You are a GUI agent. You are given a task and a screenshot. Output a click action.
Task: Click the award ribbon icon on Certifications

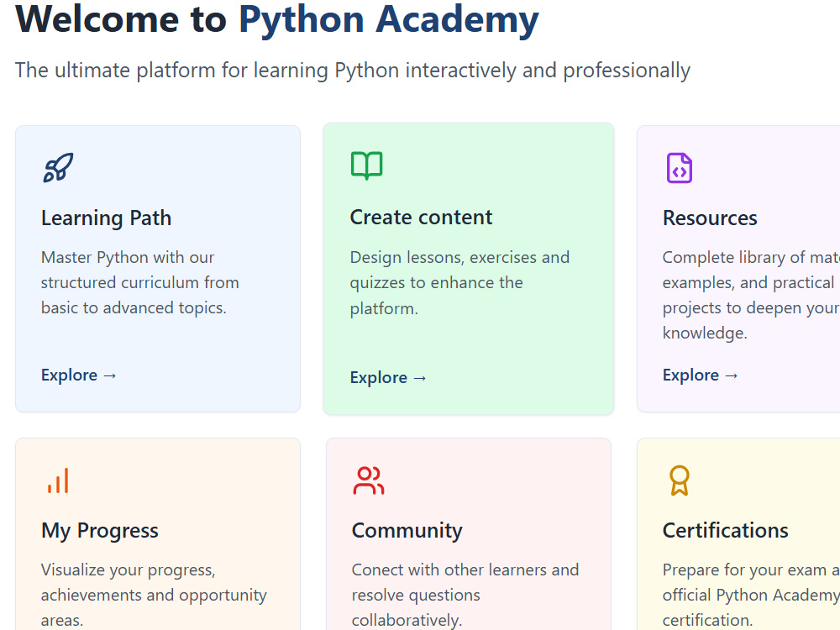point(680,480)
